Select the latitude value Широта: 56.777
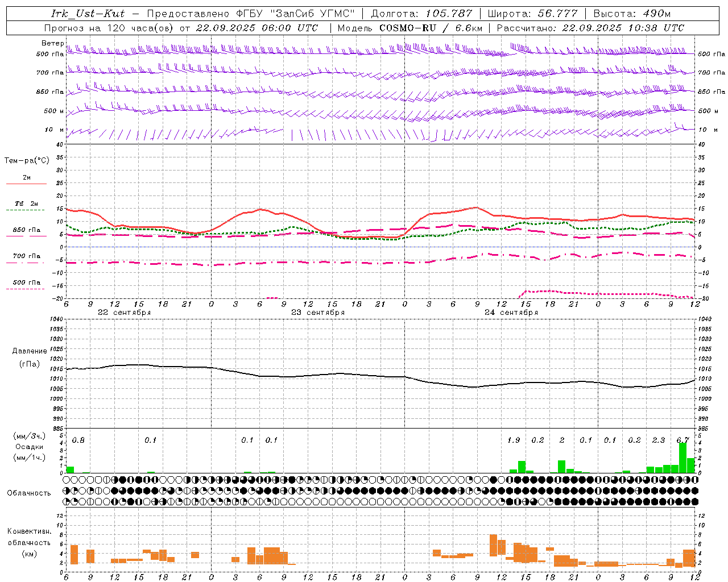 (x=533, y=14)
